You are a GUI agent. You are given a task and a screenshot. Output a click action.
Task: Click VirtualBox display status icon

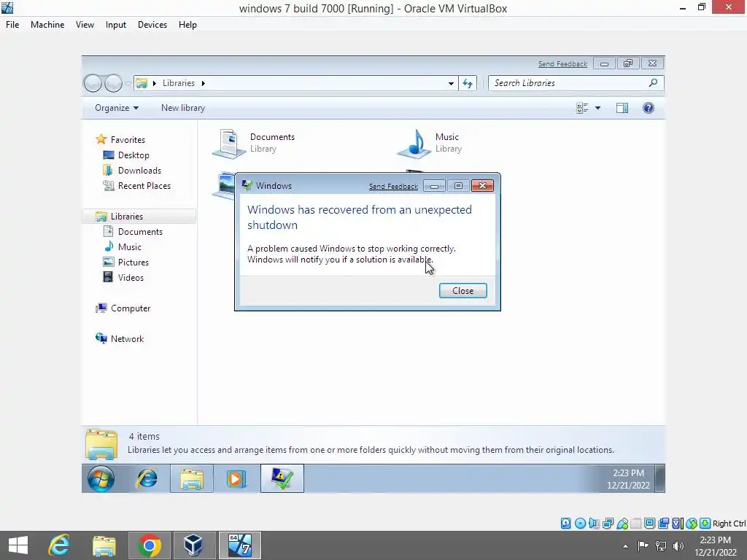click(649, 524)
